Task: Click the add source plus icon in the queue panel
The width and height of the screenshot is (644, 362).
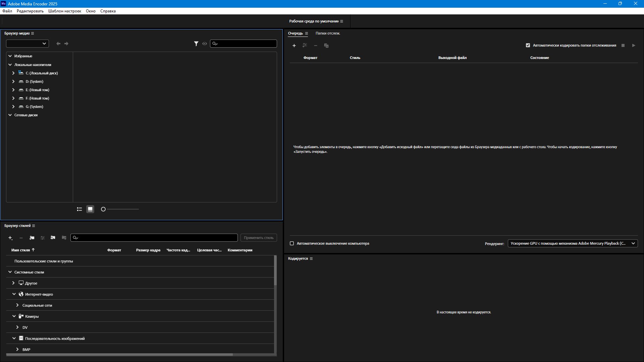Action: point(294,46)
